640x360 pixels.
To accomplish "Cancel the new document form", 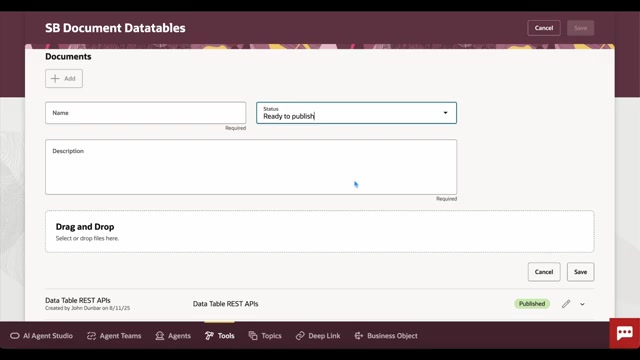I will (544, 272).
